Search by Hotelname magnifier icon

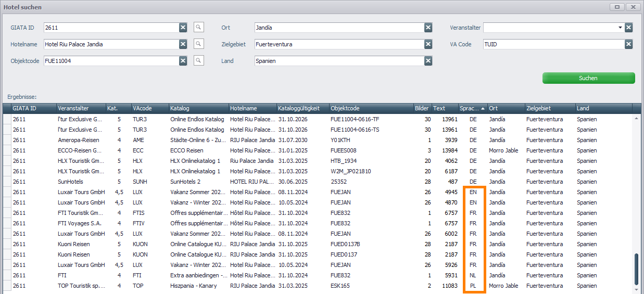tap(198, 44)
